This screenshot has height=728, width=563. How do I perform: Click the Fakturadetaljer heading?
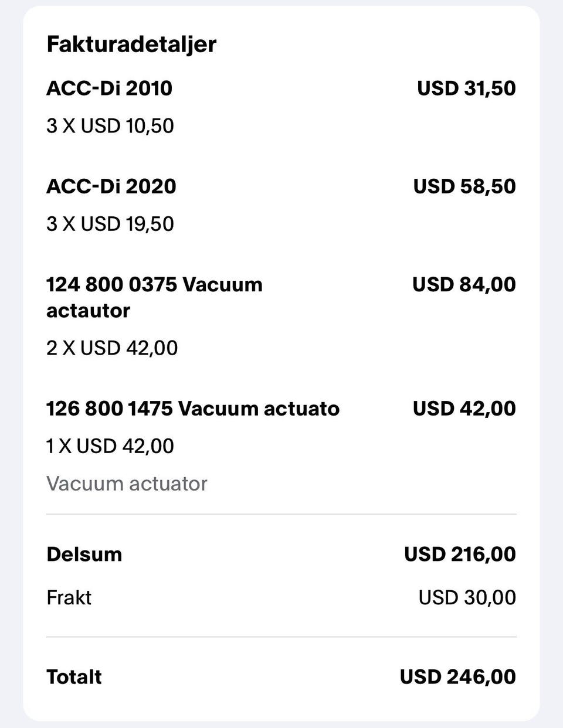click(x=131, y=45)
